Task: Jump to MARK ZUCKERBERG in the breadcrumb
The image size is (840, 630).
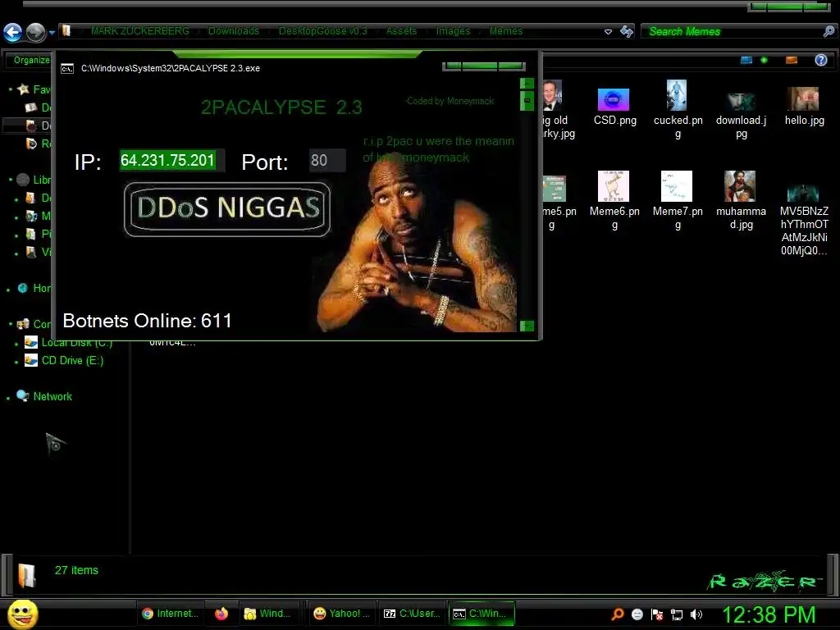Action: pyautogui.click(x=139, y=31)
